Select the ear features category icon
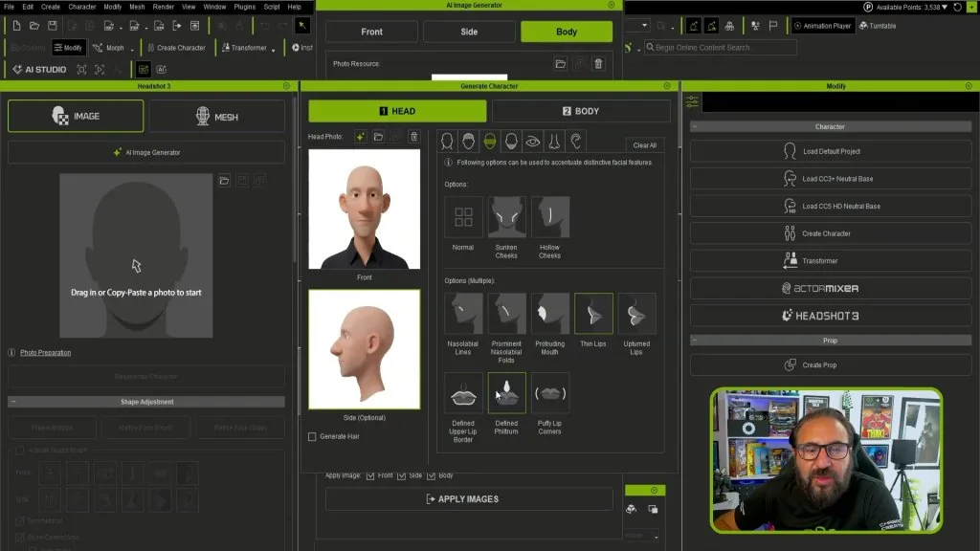 tap(575, 142)
